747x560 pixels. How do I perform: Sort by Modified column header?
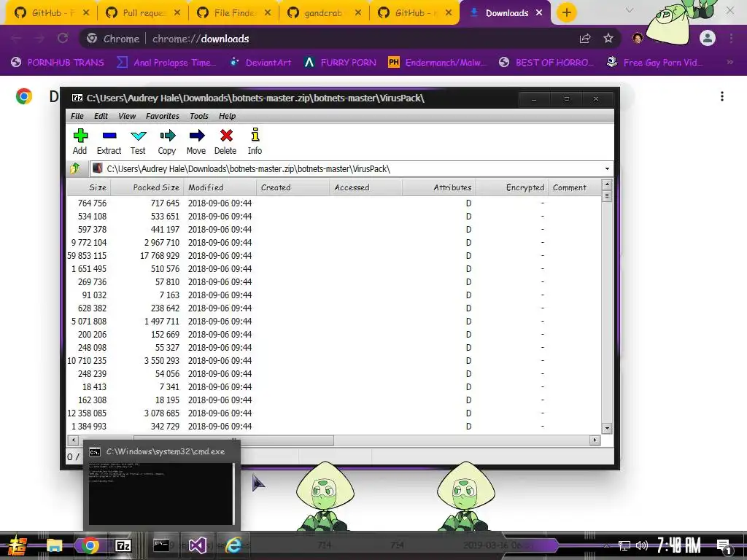click(220, 187)
